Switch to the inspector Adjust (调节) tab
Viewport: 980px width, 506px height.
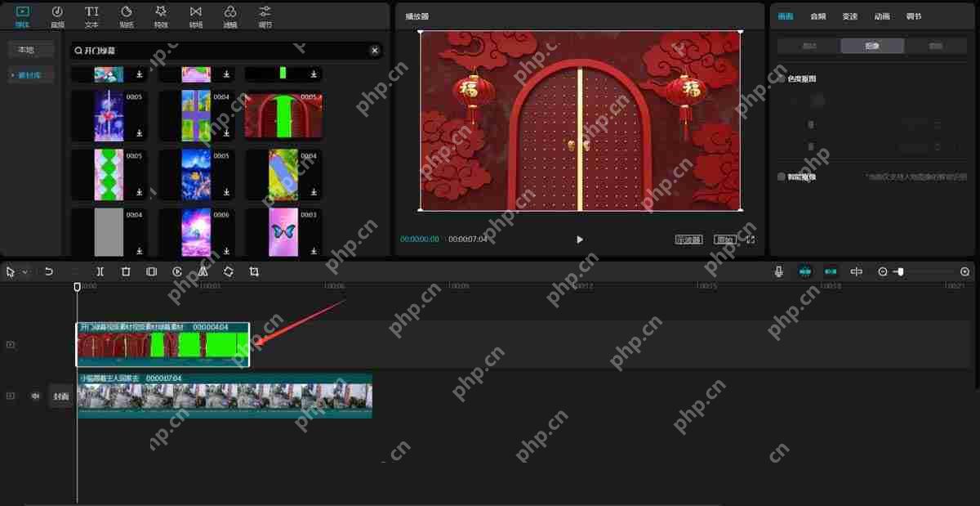(x=914, y=16)
